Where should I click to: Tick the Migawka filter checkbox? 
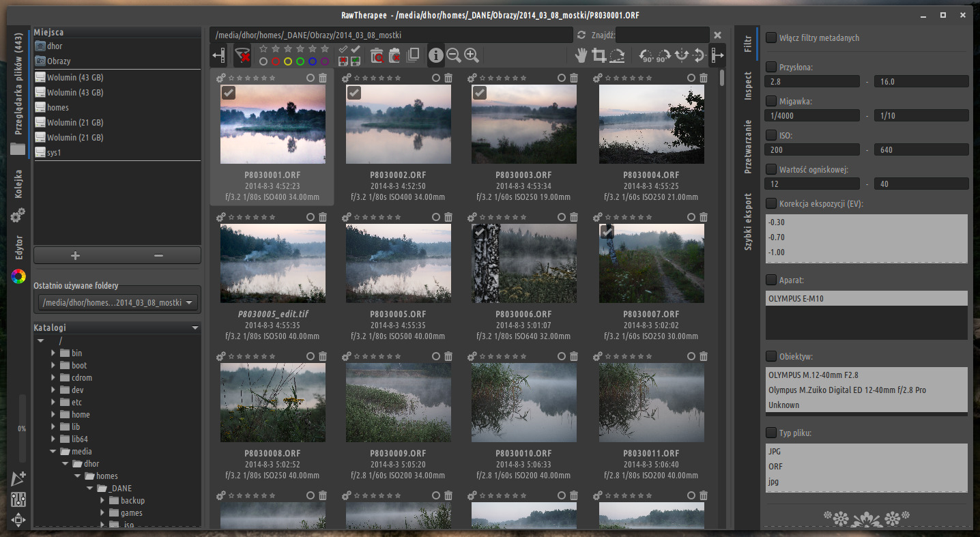(771, 101)
